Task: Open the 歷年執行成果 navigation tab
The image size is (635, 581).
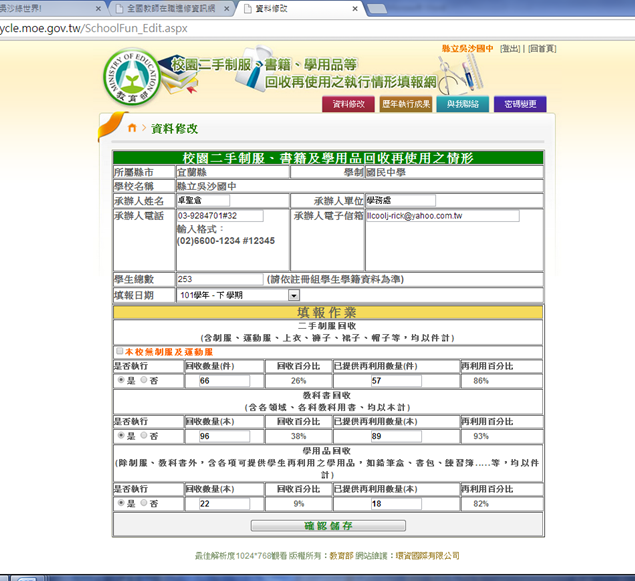Action: coord(406,104)
